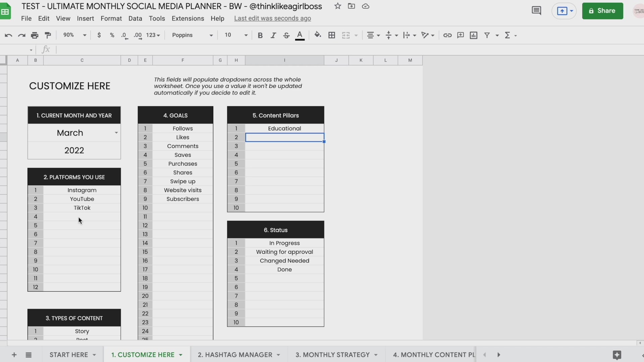Click the Insert chart icon
Image resolution: width=644 pixels, height=362 pixels.
[x=474, y=35]
